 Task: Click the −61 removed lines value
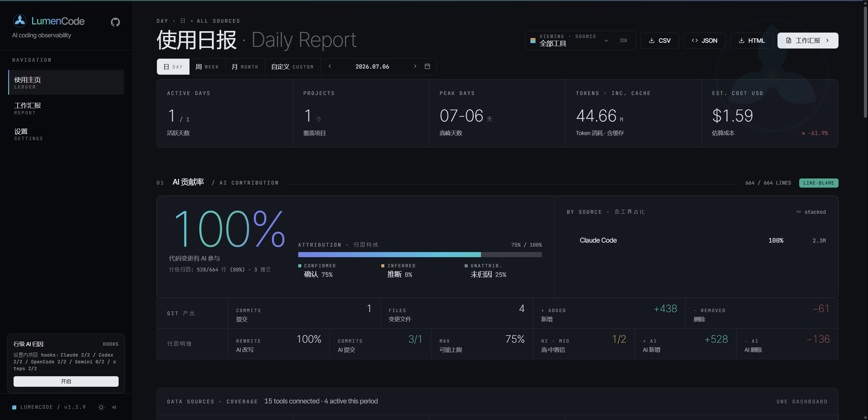821,309
